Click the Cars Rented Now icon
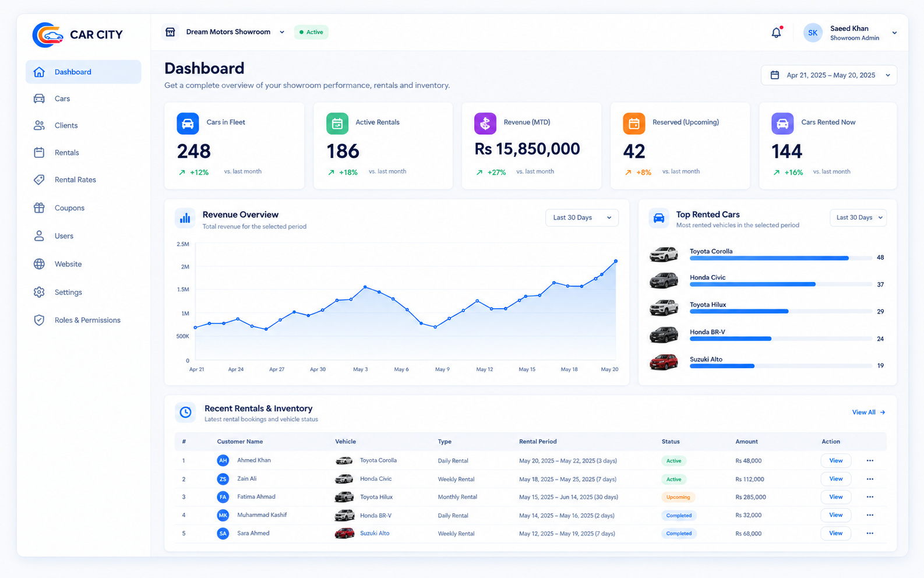 click(782, 124)
